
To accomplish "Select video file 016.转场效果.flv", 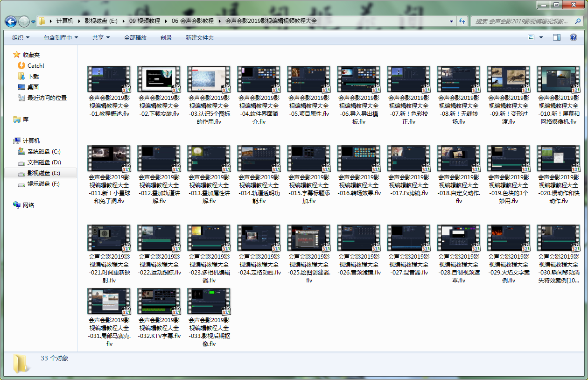I will [358, 171].
